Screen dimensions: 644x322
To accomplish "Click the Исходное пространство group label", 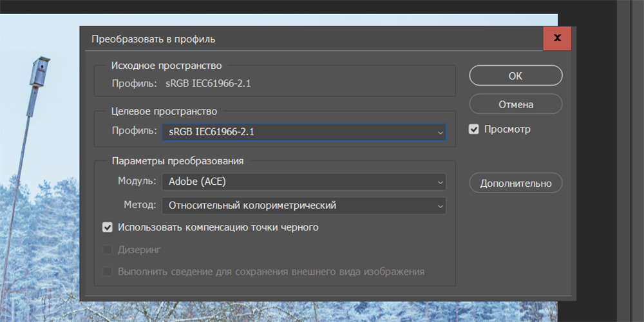I will coord(166,65).
